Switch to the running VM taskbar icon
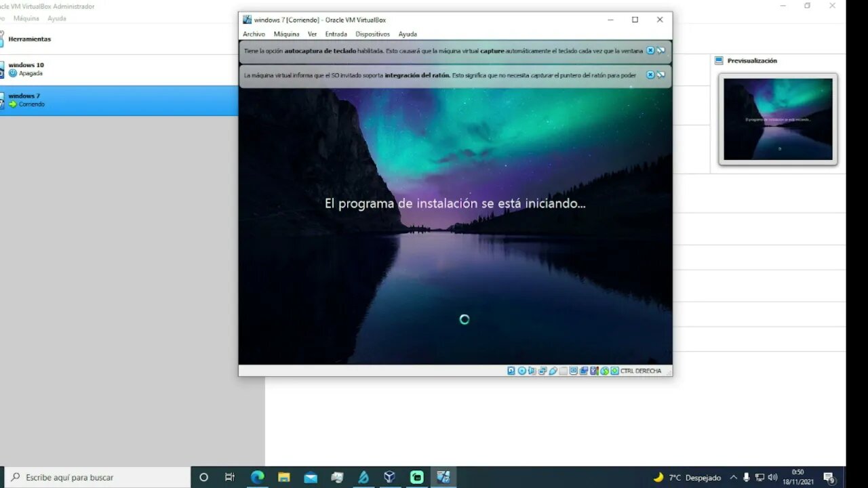 (443, 477)
